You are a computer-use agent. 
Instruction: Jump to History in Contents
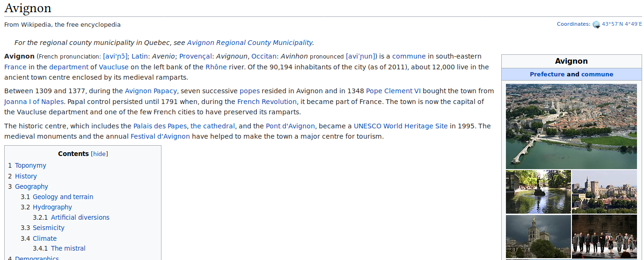coord(26,177)
